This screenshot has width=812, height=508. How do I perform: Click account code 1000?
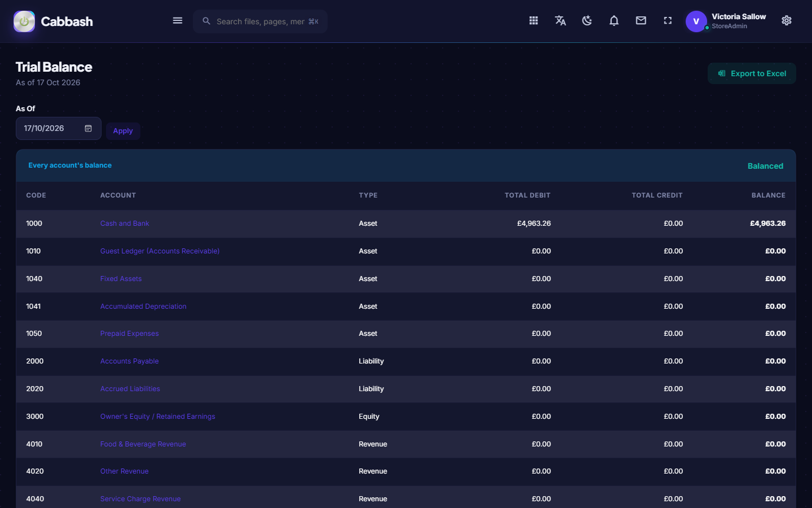(x=34, y=224)
